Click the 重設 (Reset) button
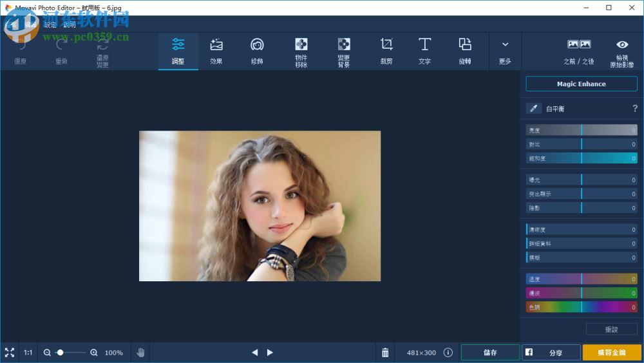 click(x=612, y=330)
